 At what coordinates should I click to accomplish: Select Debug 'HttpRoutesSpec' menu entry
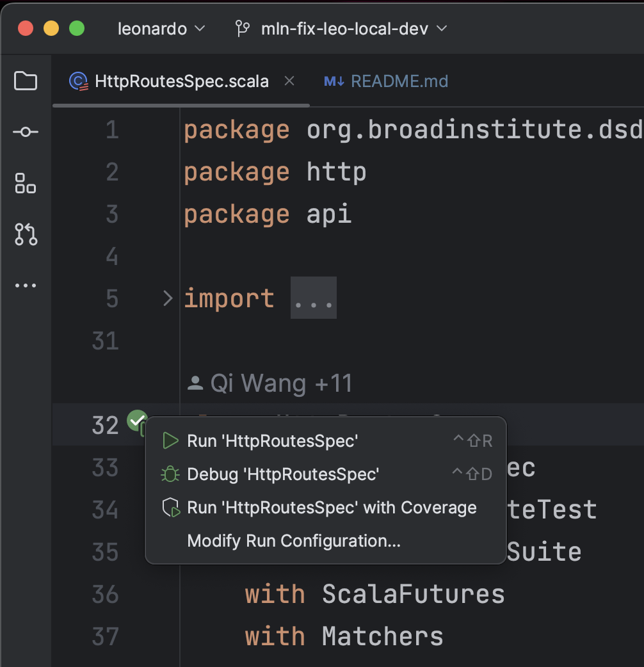(x=283, y=474)
